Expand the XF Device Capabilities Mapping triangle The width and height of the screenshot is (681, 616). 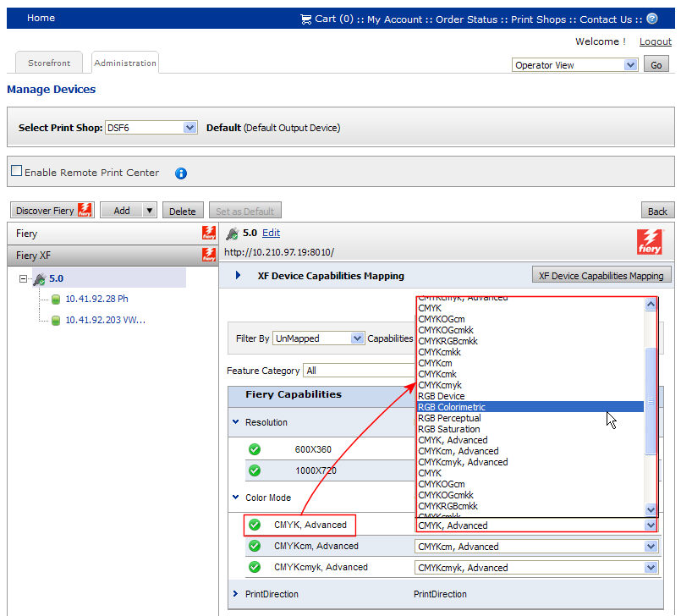(x=238, y=275)
